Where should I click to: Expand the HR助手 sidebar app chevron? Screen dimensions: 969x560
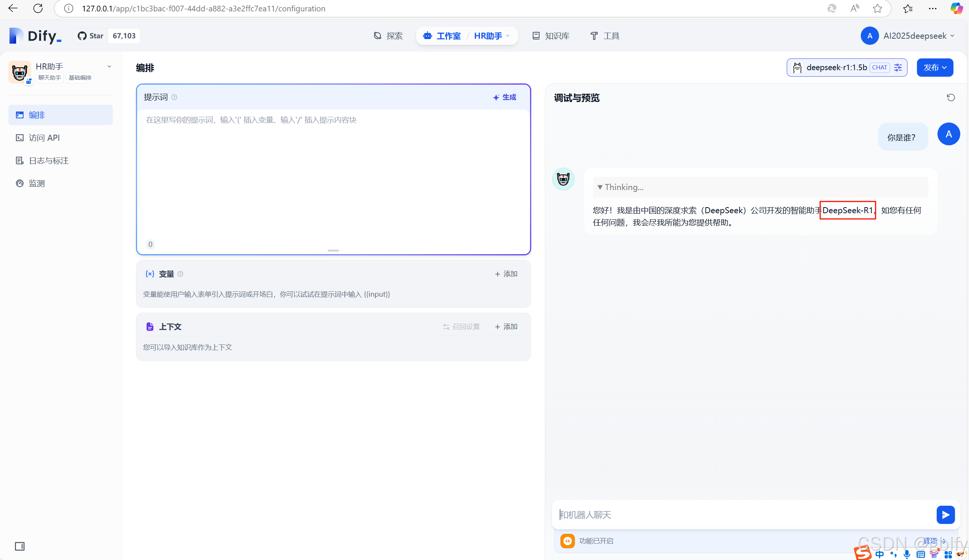point(109,66)
